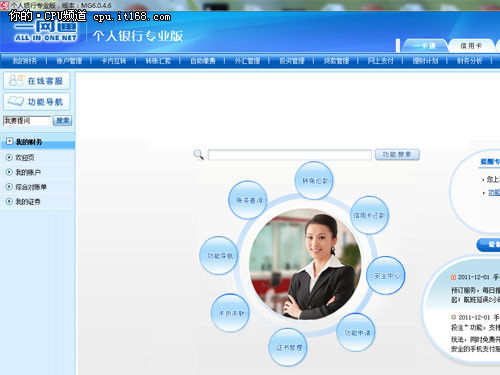This screenshot has width=500, height=375.
Task: Open the 功能申请 circular icon
Action: 356,332
